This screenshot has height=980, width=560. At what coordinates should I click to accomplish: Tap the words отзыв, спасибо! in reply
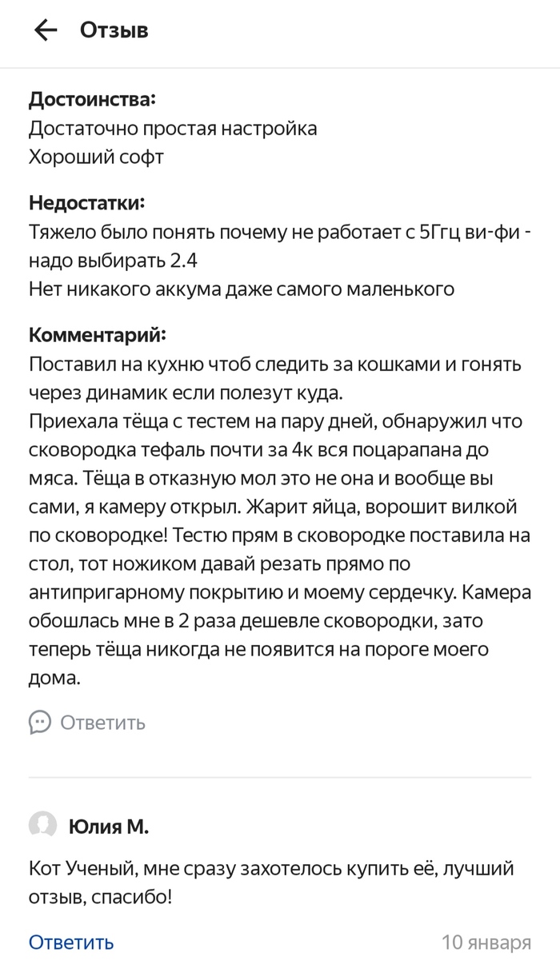(100, 897)
